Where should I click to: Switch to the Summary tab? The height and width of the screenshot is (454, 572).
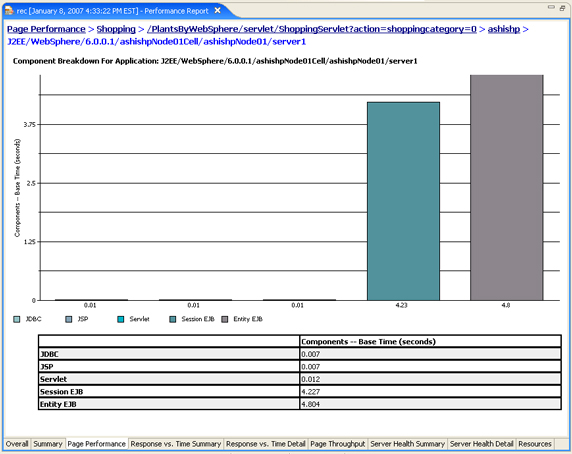click(x=48, y=444)
